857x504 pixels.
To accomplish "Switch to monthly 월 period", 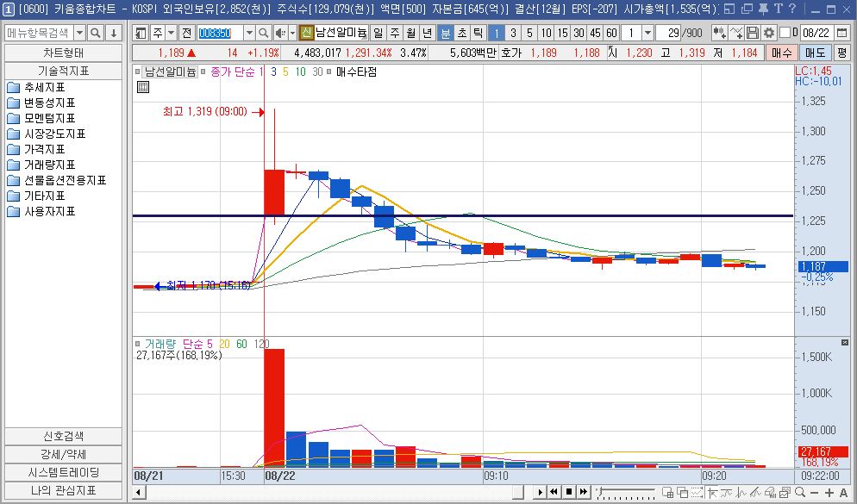I will tap(411, 34).
